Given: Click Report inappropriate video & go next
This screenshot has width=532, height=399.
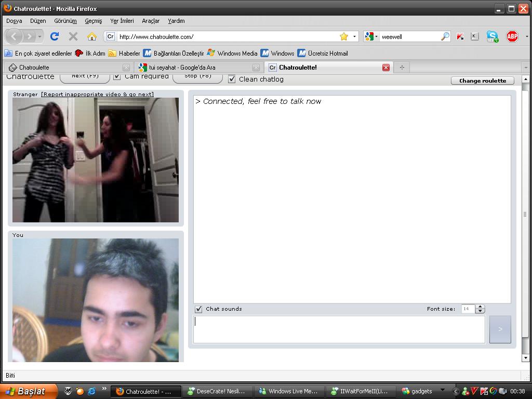Looking at the screenshot, I should [97, 95].
